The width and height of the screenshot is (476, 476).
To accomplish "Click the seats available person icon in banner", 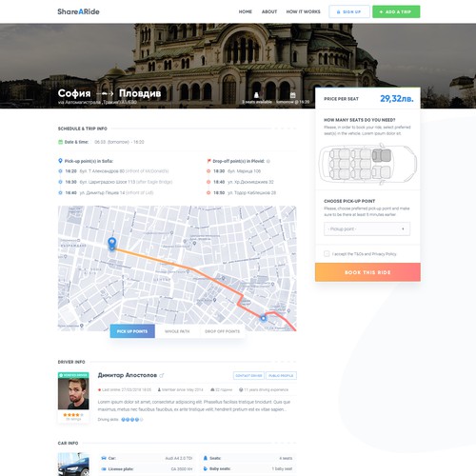I will [x=256, y=94].
